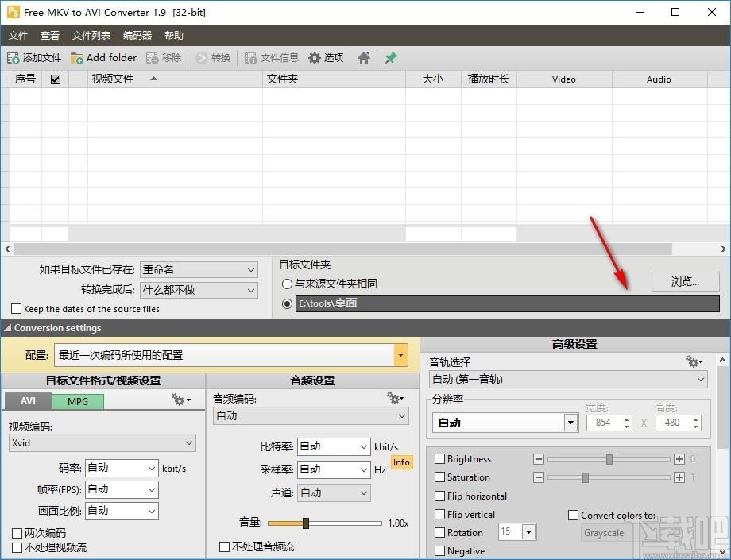Open 采样率 sample rate dropdown
This screenshot has height=560, width=731.
[334, 469]
